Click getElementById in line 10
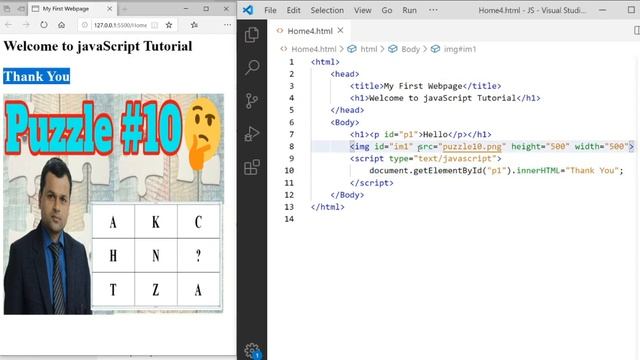This screenshot has width=640, height=360. 448,171
